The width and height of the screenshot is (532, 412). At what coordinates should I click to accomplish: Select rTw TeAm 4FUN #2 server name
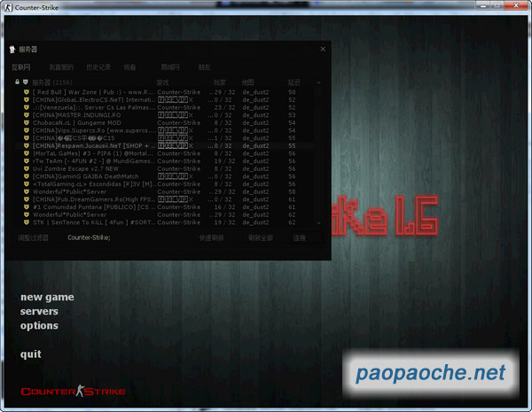click(94, 161)
